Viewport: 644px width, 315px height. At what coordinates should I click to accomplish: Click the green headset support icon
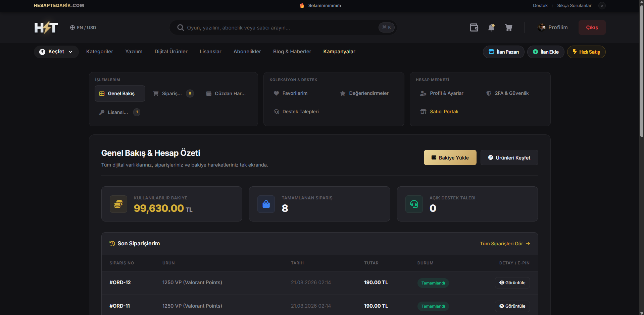tap(414, 204)
